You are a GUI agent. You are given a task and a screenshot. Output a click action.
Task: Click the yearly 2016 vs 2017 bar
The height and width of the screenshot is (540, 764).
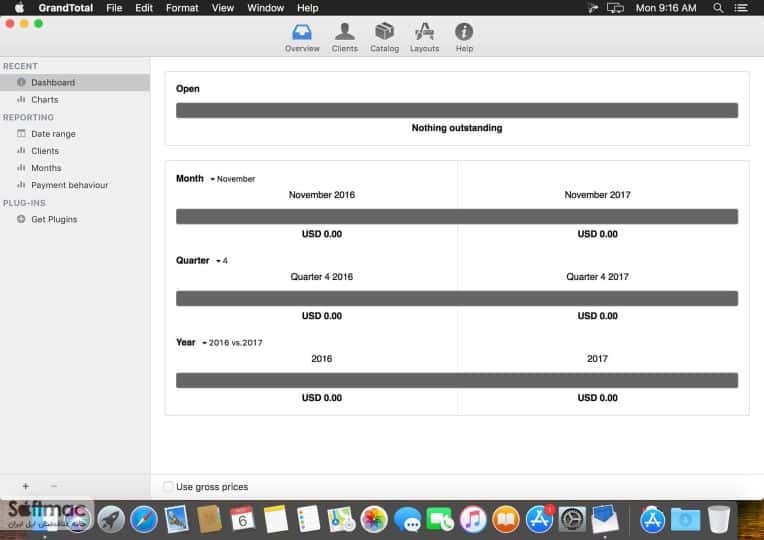pos(457,380)
